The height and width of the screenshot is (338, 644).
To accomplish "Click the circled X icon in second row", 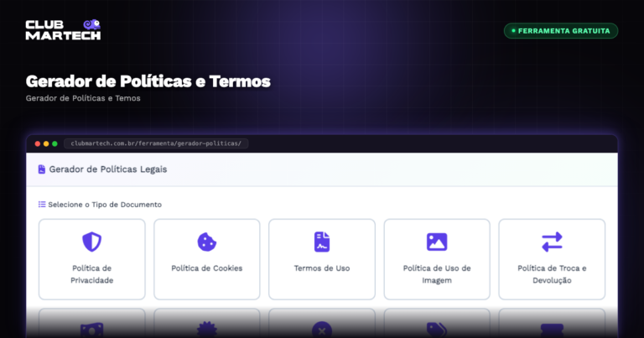I will pyautogui.click(x=322, y=330).
